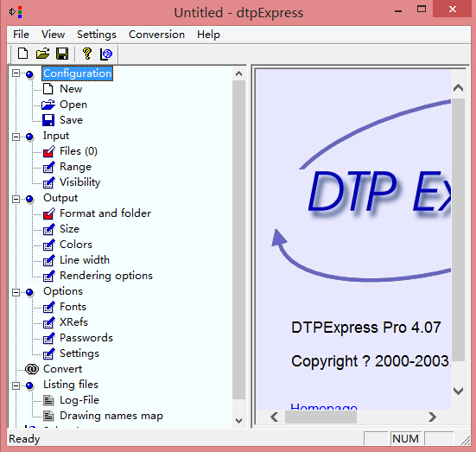Click the floppy icon beside Save in tree
Image resolution: width=476 pixels, height=452 pixels.
coord(48,120)
